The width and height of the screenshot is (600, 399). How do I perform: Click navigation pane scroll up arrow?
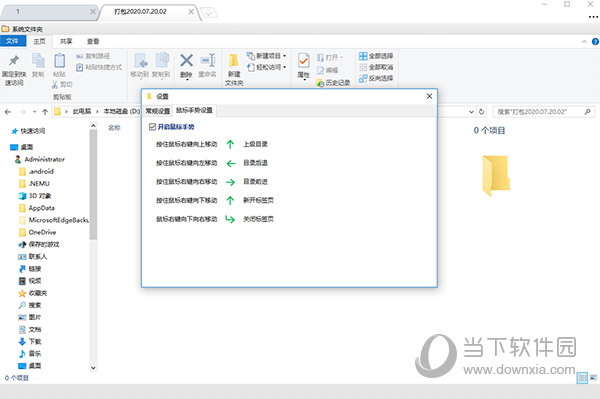93,125
